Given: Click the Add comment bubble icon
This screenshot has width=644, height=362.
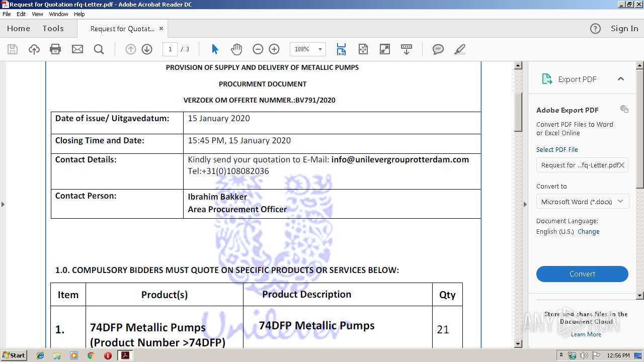Looking at the screenshot, I should pos(438,49).
